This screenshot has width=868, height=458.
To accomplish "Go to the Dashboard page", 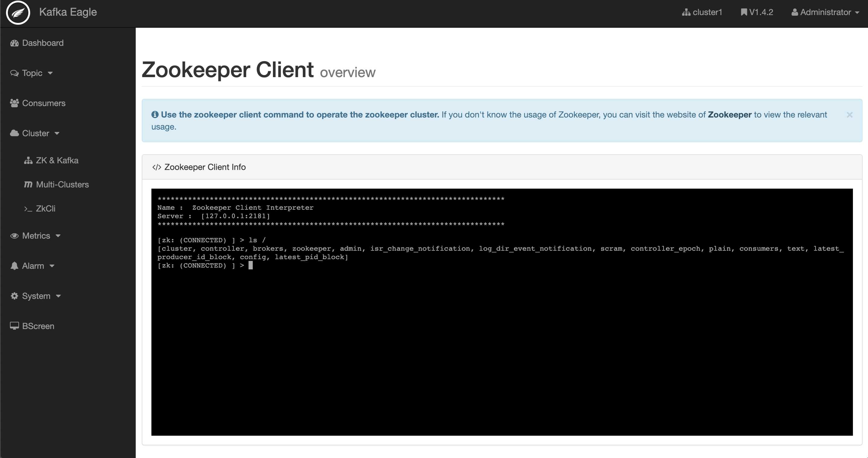I will click(43, 43).
